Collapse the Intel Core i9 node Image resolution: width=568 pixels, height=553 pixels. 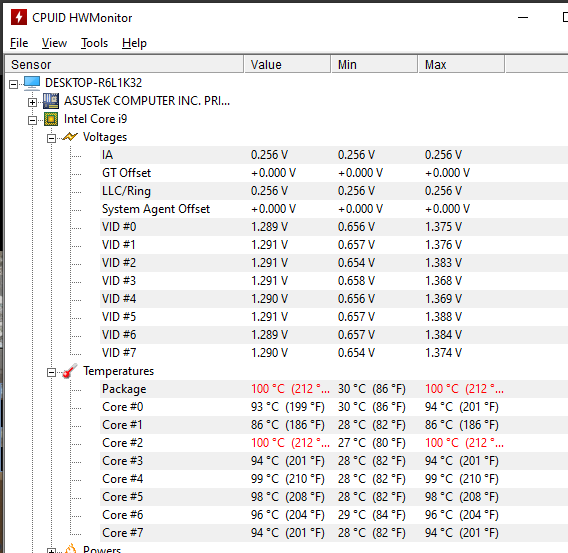(32, 120)
